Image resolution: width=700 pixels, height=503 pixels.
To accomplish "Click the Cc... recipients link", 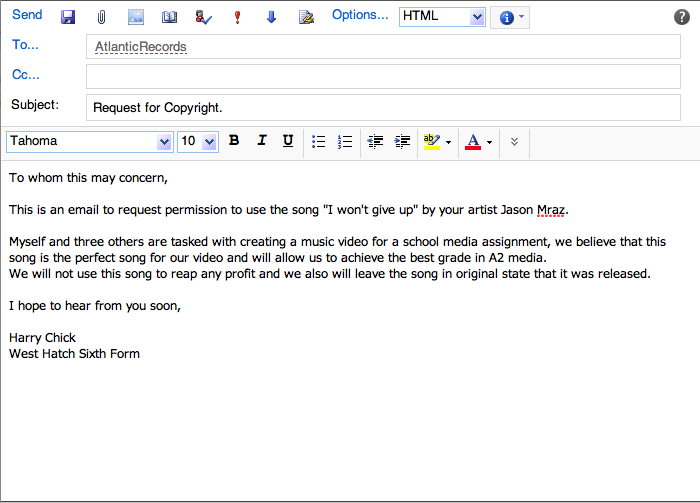I will pos(26,75).
